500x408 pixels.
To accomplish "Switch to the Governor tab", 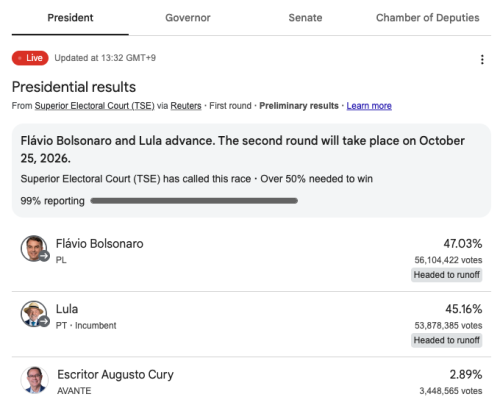I will (188, 18).
